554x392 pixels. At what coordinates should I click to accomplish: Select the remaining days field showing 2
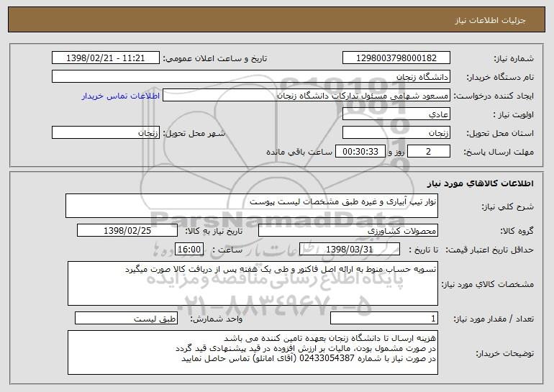click(429, 152)
